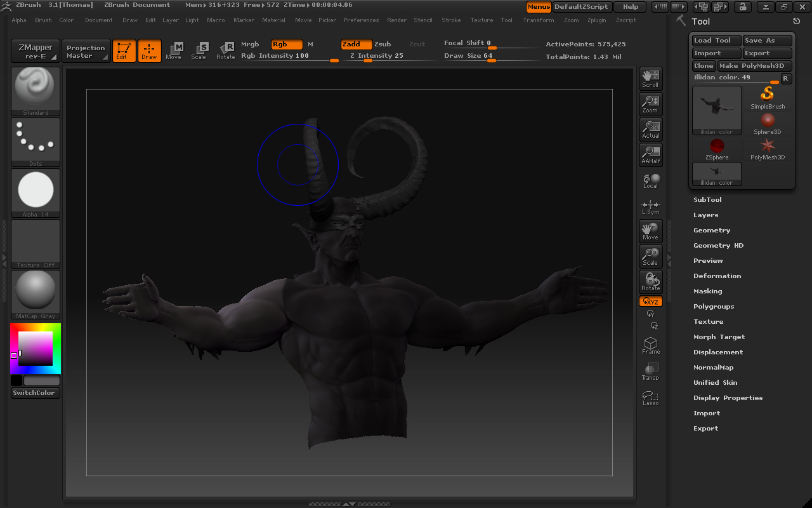812x508 pixels.
Task: Frame the model in the canvas
Action: click(x=650, y=345)
